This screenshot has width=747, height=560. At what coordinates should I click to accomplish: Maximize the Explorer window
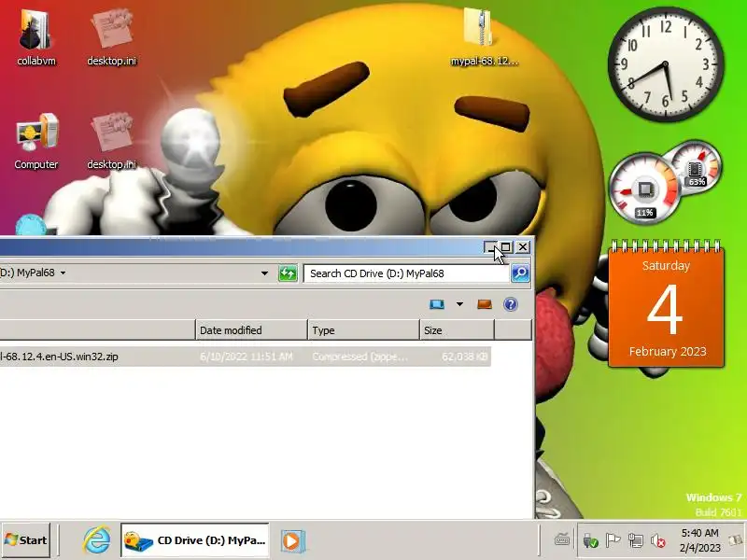pos(506,246)
